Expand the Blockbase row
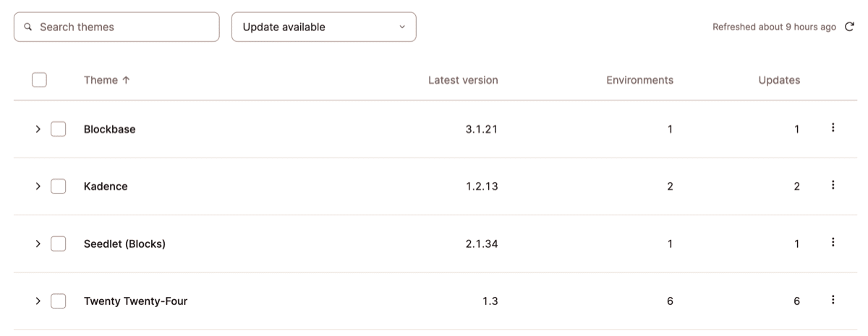 (38, 129)
